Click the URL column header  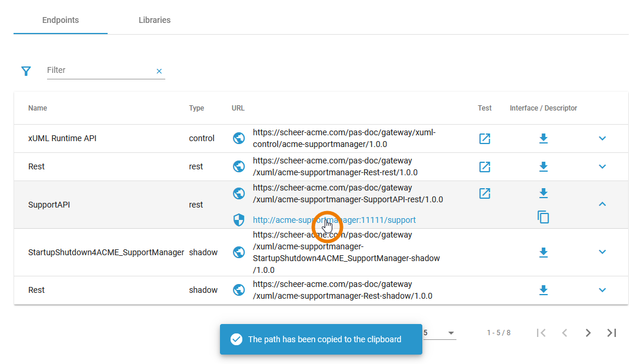click(x=238, y=108)
